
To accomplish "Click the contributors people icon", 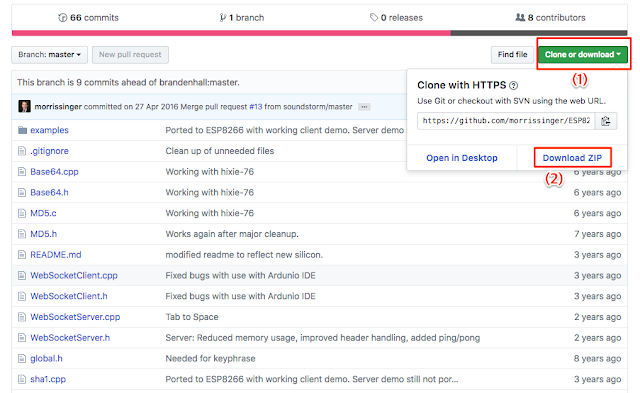I will 520,18.
